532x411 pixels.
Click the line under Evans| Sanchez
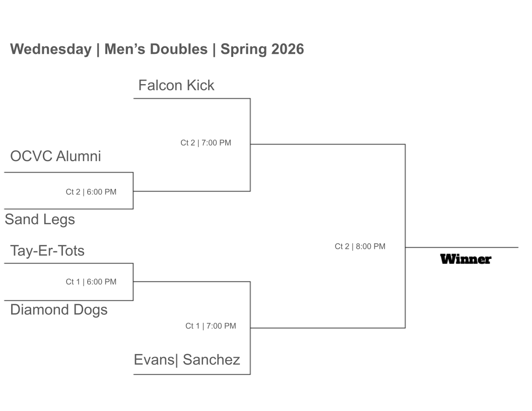(192, 374)
